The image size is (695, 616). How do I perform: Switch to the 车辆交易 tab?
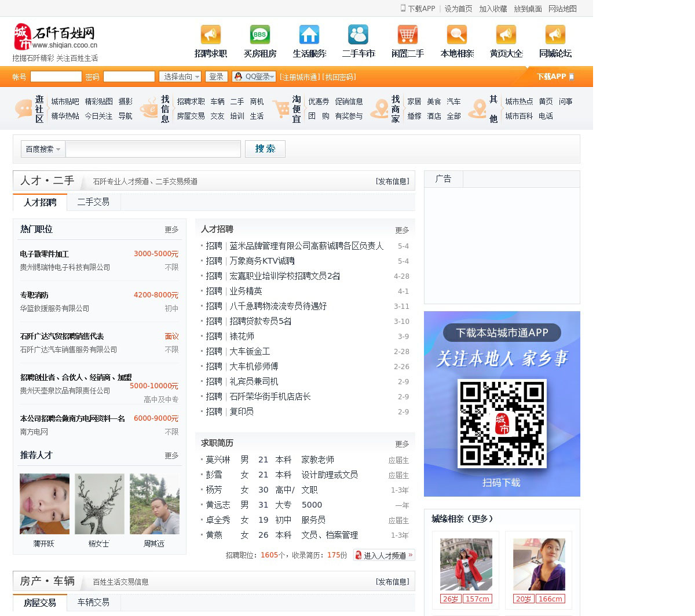point(93,602)
